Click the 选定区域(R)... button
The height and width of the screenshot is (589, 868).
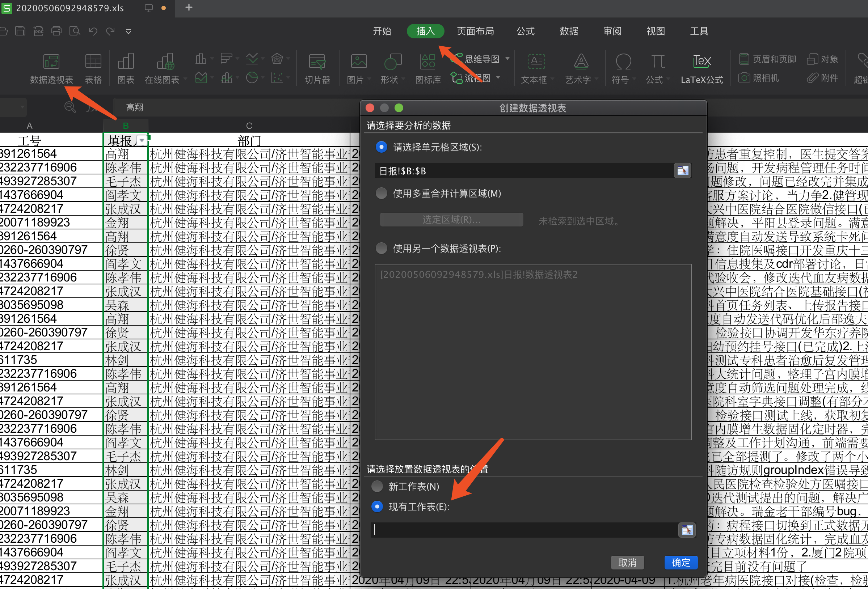(451, 220)
